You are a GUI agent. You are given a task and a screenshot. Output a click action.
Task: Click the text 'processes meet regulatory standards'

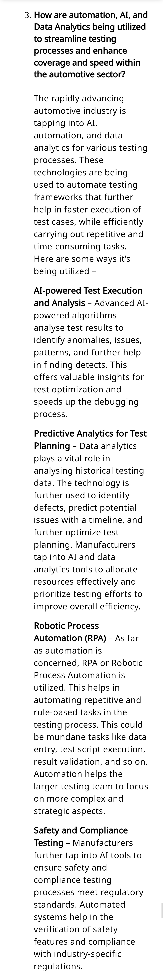(x=89, y=898)
